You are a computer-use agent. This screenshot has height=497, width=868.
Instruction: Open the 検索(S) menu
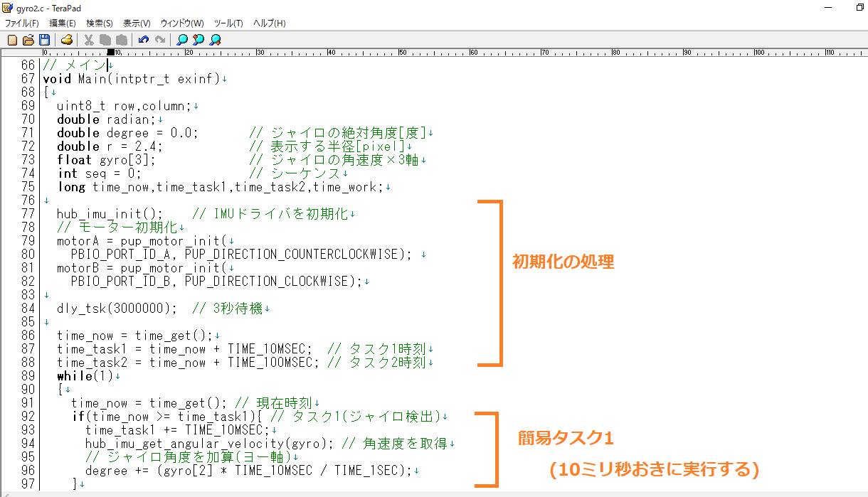click(x=100, y=23)
